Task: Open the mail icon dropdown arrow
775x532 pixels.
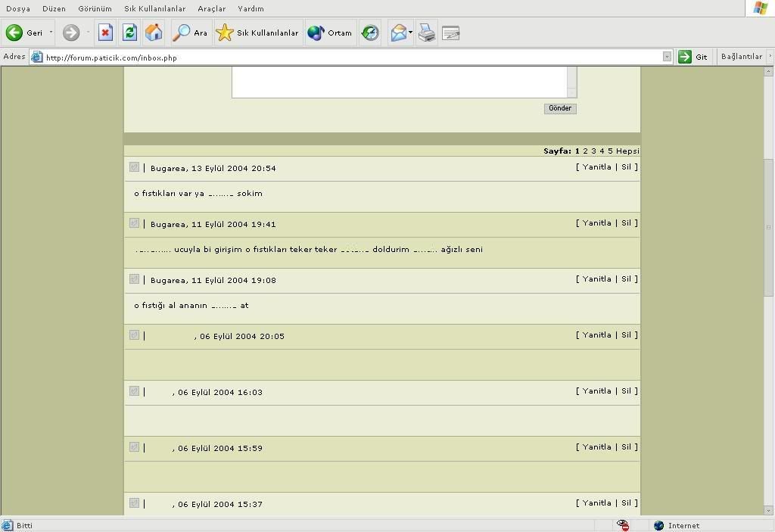Action: click(411, 33)
